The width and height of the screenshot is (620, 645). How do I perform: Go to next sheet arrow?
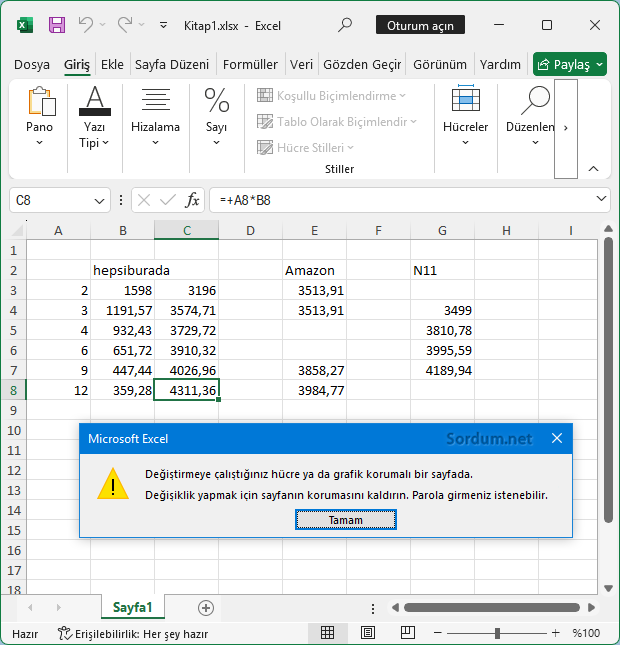(x=58, y=608)
